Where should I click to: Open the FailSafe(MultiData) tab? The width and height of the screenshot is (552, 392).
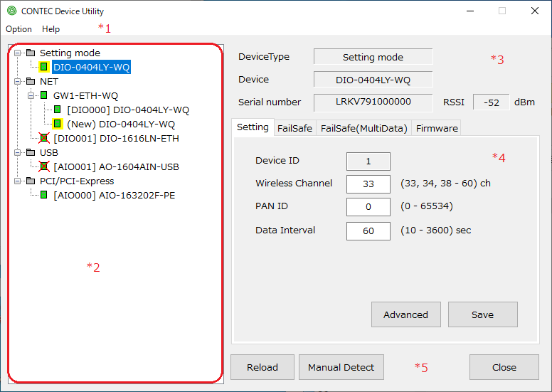pos(364,128)
